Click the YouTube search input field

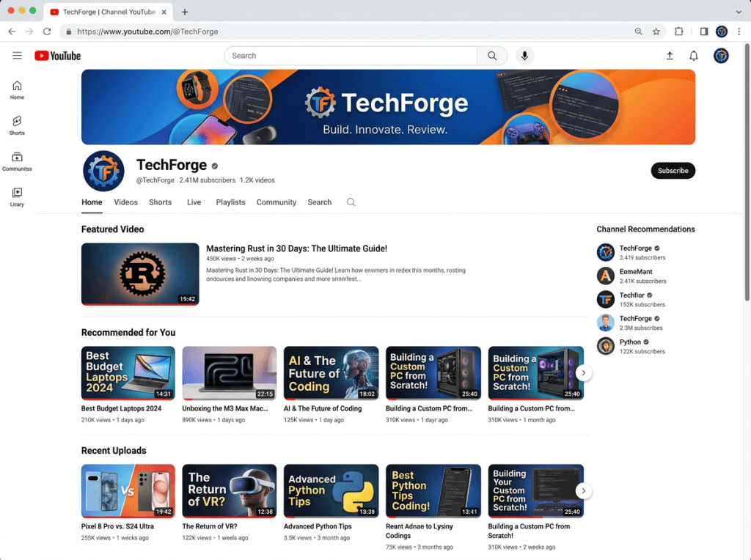coord(351,56)
